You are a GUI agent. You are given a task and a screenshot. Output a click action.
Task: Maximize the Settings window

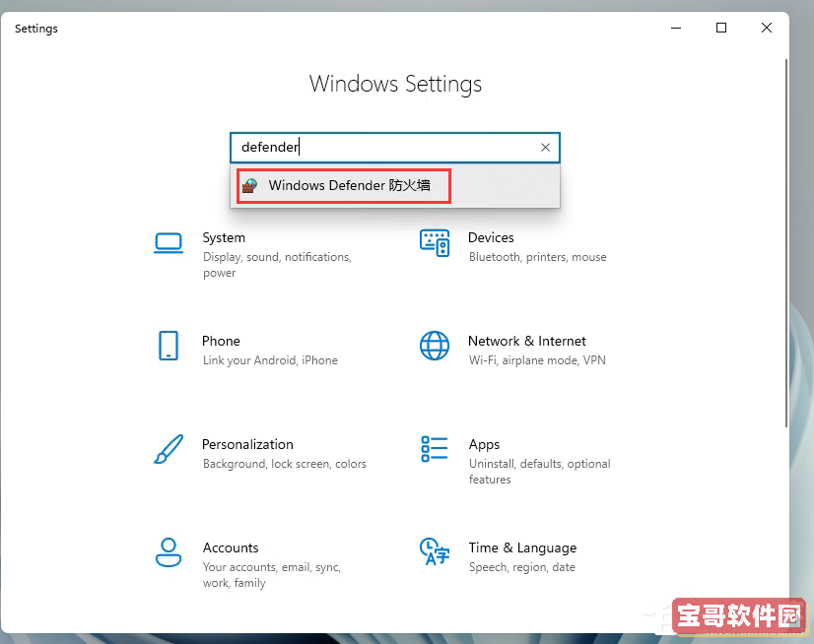[x=721, y=28]
